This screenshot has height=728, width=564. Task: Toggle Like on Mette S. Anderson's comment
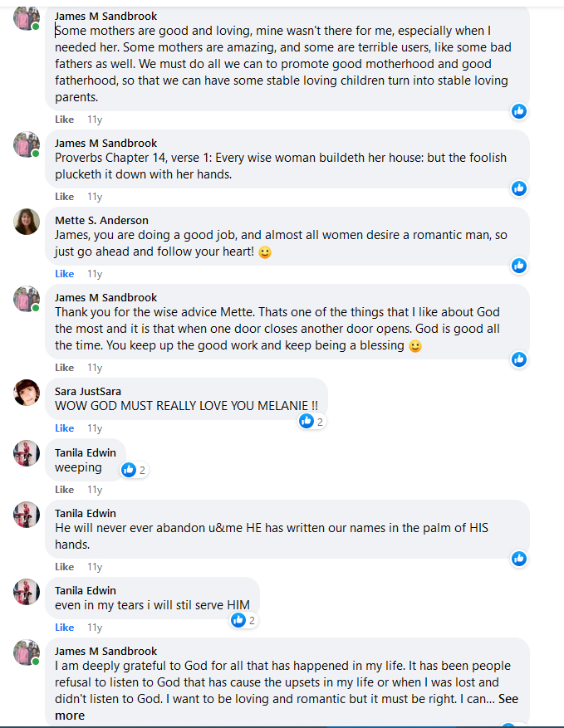pyautogui.click(x=64, y=274)
